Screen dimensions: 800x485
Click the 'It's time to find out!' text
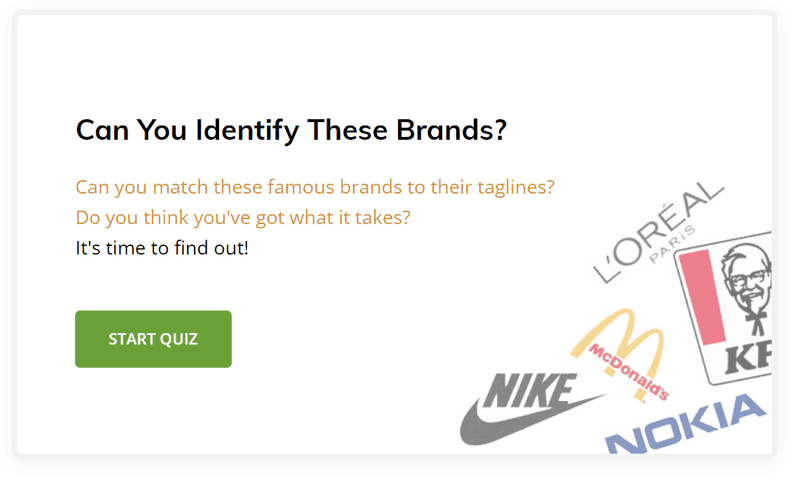(162, 248)
